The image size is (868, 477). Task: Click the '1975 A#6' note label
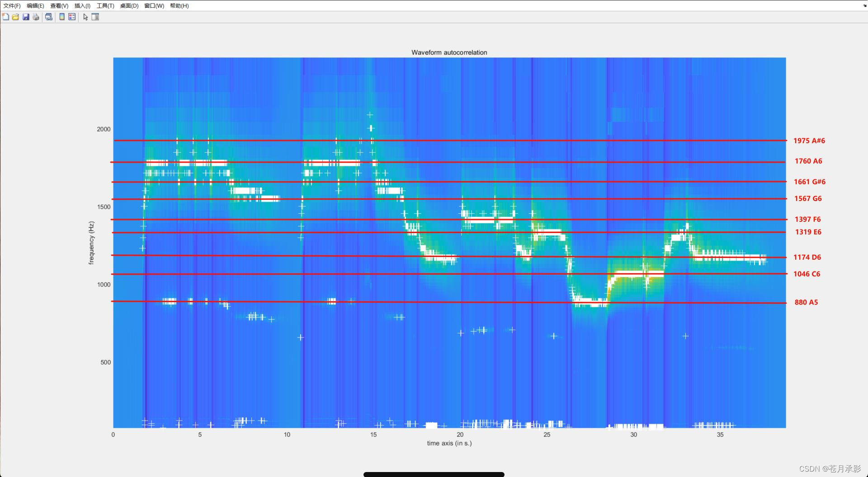coord(809,140)
